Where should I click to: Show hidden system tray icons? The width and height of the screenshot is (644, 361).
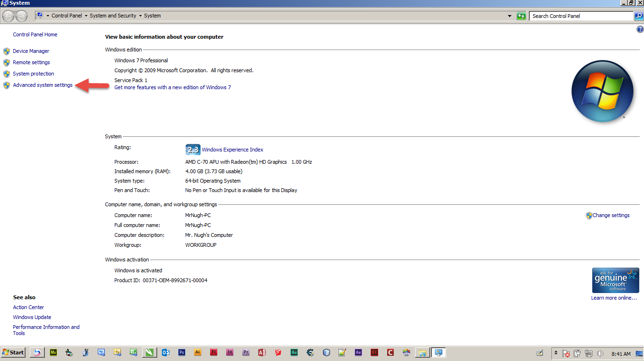click(x=556, y=353)
